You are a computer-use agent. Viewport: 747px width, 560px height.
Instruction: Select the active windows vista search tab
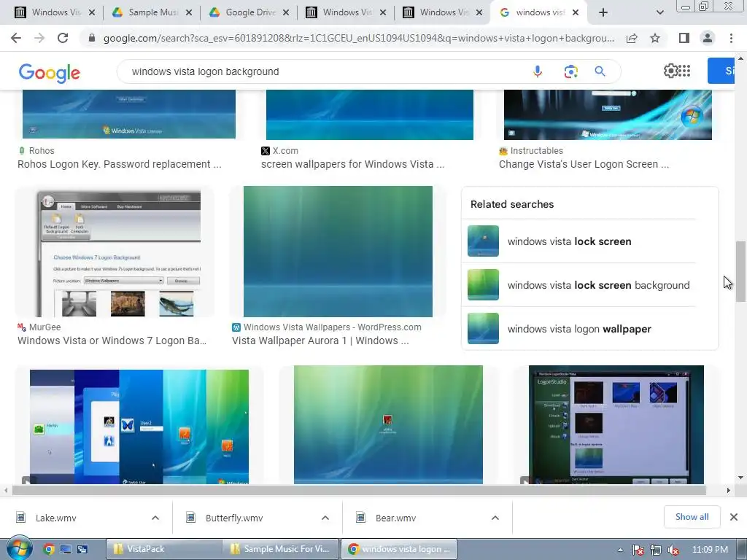[538, 12]
